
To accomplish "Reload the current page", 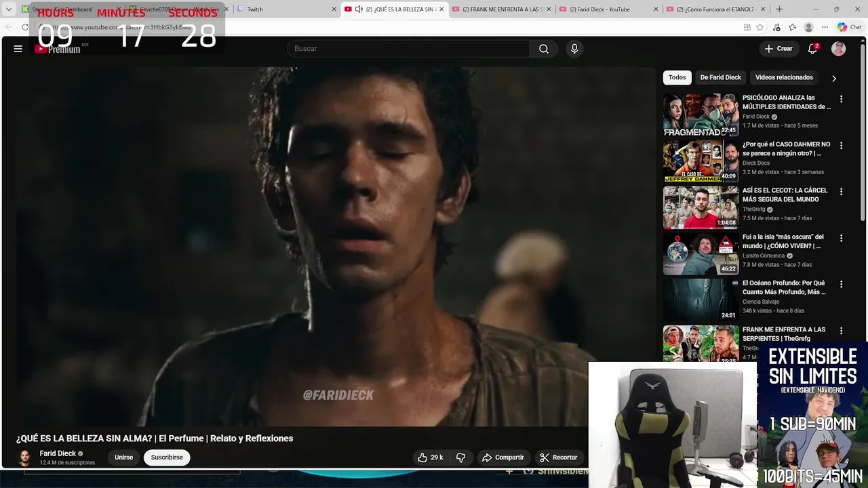I will 25,27.
